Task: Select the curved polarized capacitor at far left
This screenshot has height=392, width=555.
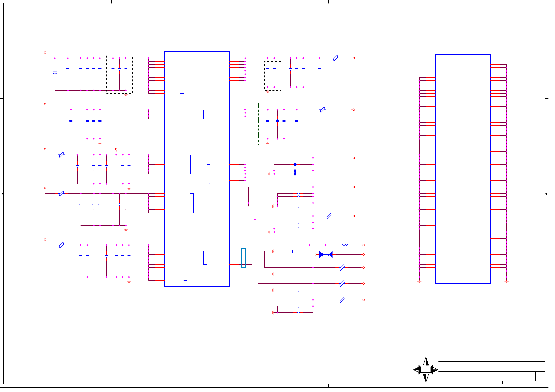Action: pos(55,73)
